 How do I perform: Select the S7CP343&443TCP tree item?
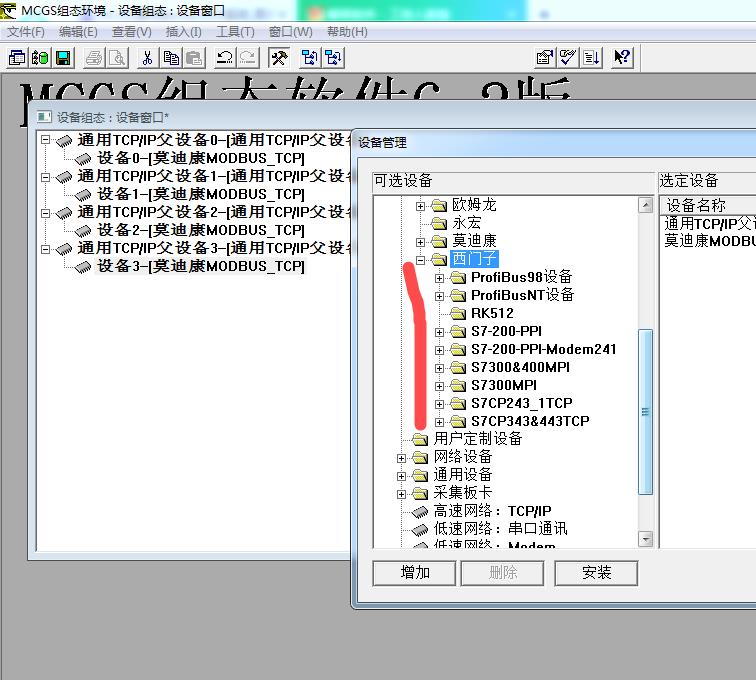click(530, 421)
